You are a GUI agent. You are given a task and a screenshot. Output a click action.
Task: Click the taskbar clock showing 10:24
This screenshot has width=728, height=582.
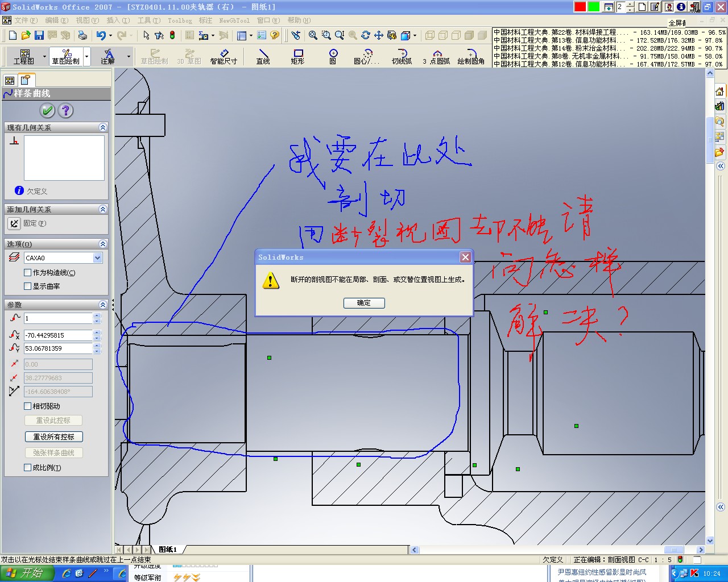pos(712,573)
